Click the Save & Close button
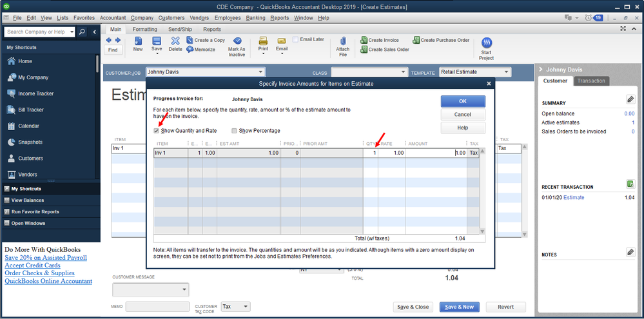The height and width of the screenshot is (319, 644). (413, 307)
